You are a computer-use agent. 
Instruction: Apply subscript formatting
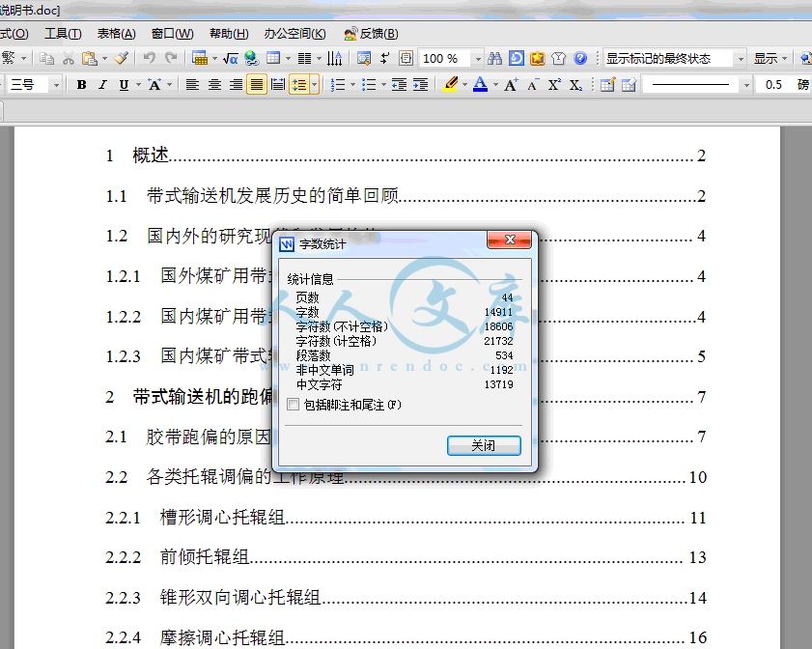pyautogui.click(x=575, y=84)
